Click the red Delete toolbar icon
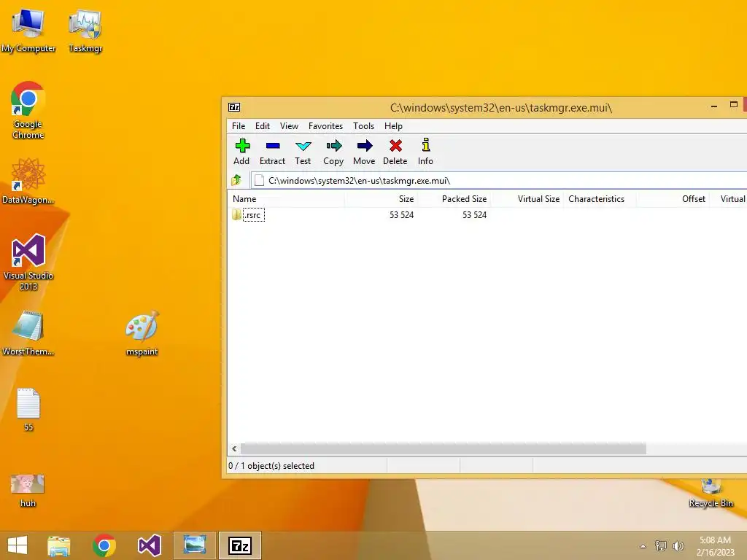 click(395, 152)
